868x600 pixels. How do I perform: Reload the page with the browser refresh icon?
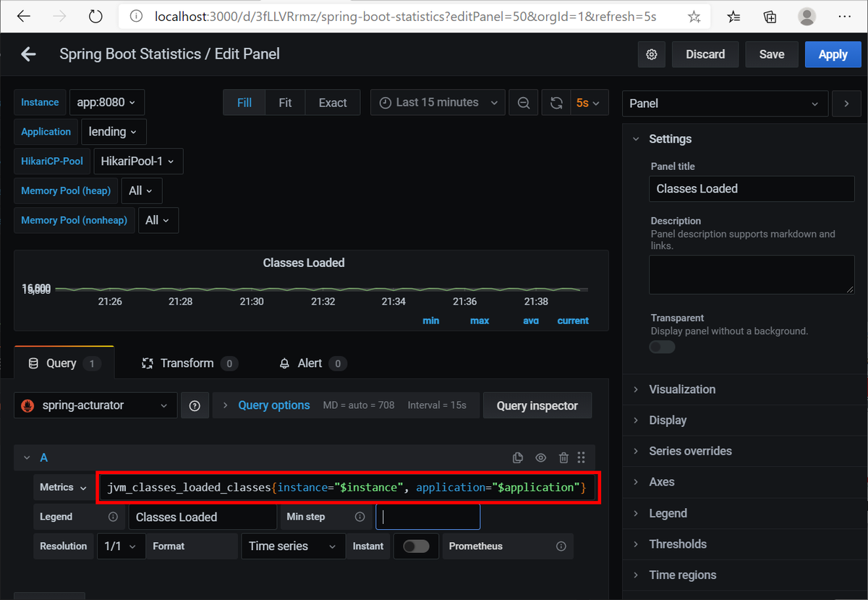point(95,16)
